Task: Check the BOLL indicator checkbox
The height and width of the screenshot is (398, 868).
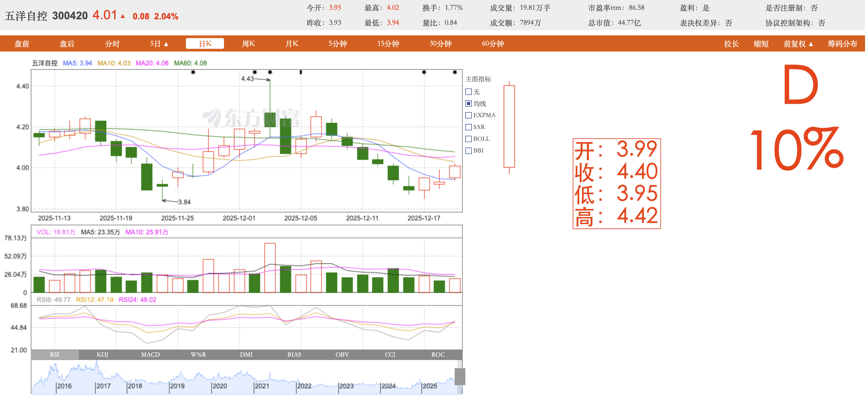Action: coord(468,139)
